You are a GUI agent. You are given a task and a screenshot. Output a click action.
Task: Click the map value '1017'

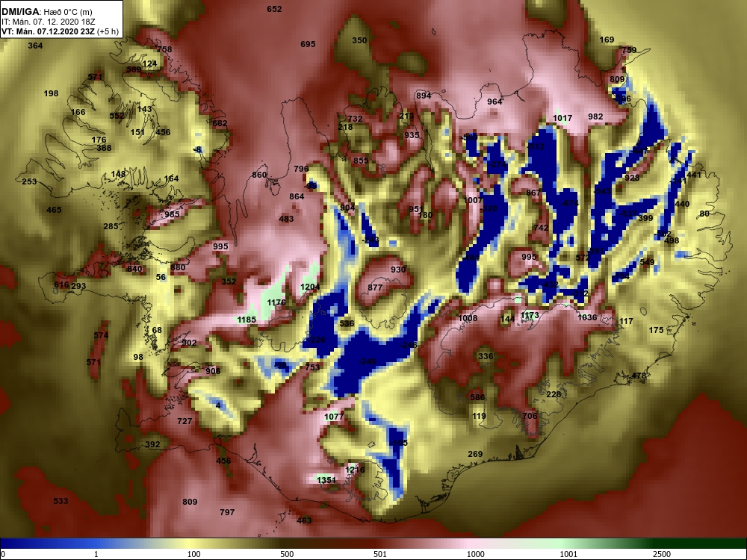tap(562, 118)
